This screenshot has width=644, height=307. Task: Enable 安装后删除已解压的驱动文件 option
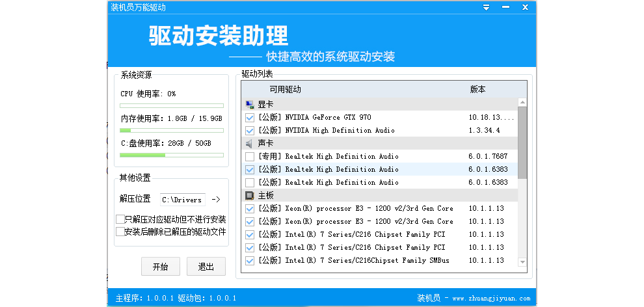pos(120,231)
